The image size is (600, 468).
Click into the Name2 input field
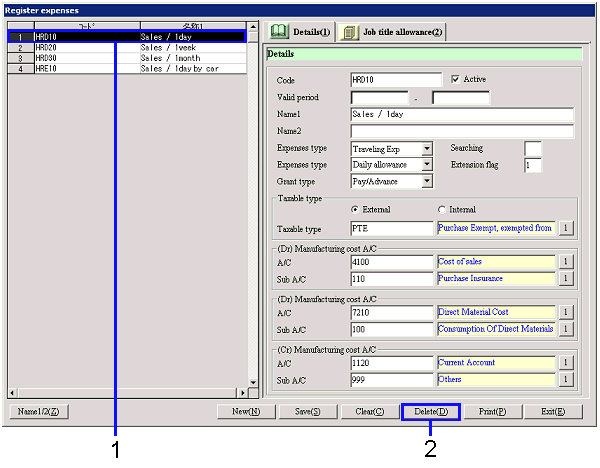462,131
